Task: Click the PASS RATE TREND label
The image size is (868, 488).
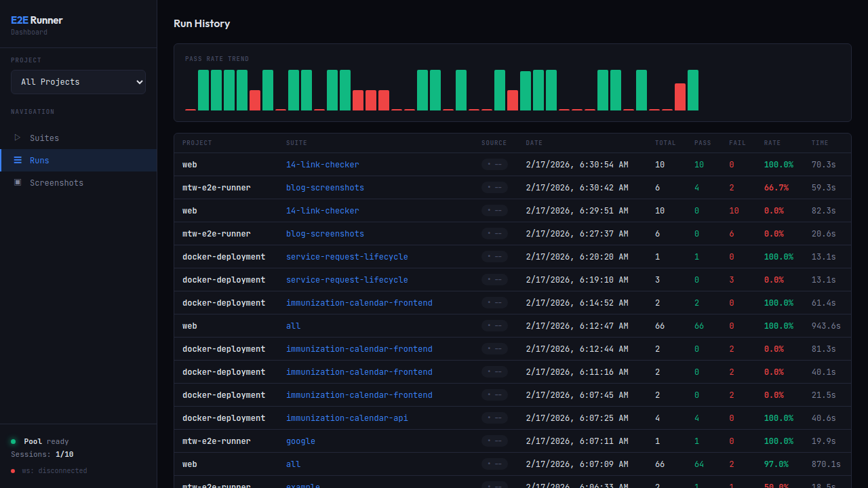Action: (217, 59)
